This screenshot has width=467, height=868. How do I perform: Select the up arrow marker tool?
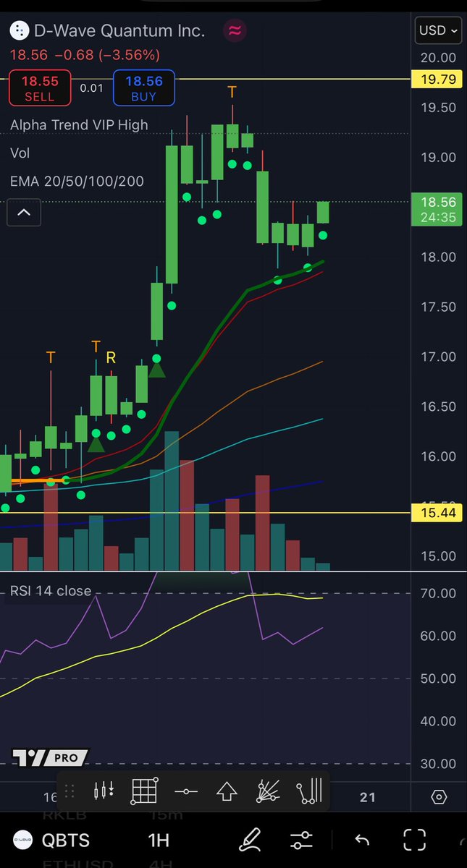pos(227,792)
